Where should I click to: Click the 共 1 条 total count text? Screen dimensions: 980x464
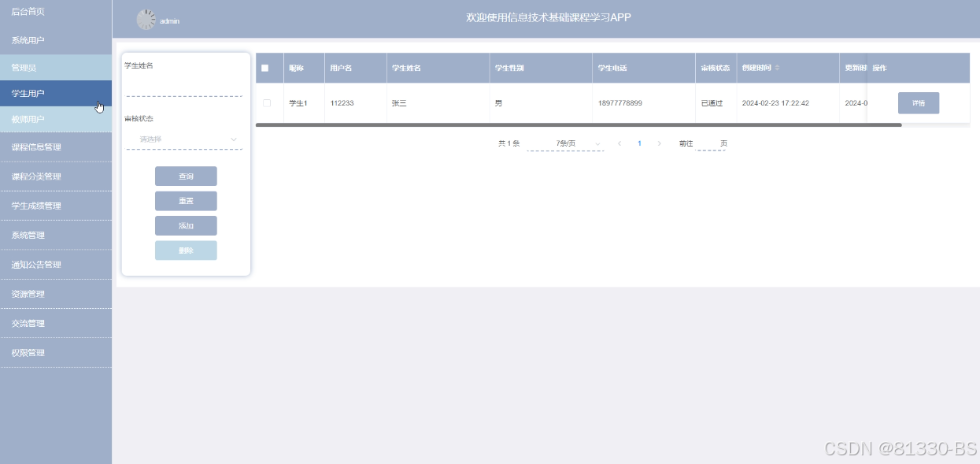pyautogui.click(x=509, y=143)
